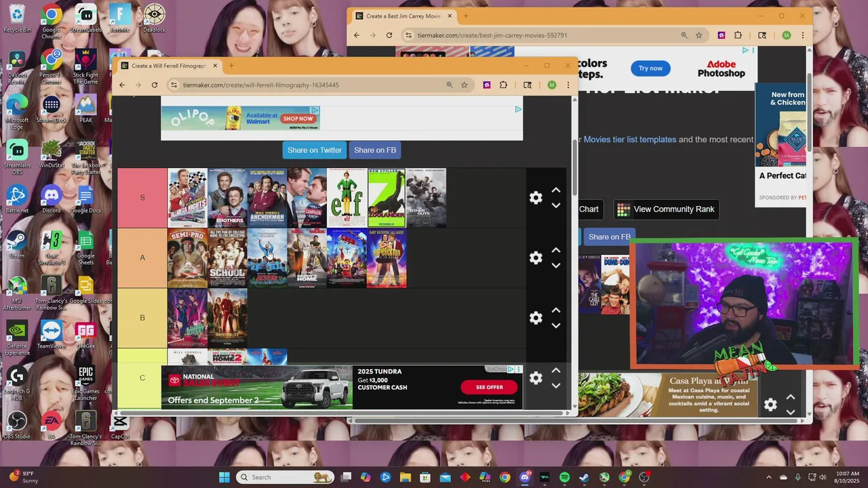The image size is (868, 488).
Task: Move the A tier row down
Action: (556, 266)
